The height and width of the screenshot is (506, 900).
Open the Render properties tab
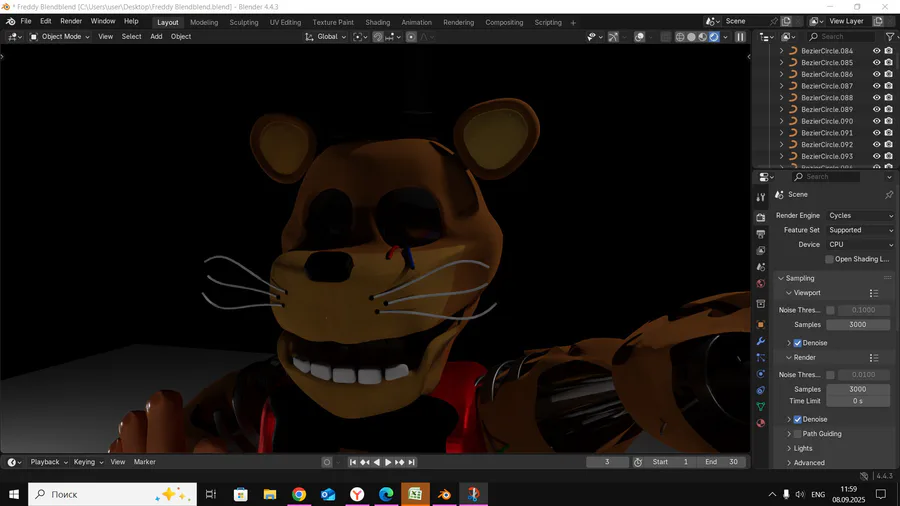coord(761,217)
